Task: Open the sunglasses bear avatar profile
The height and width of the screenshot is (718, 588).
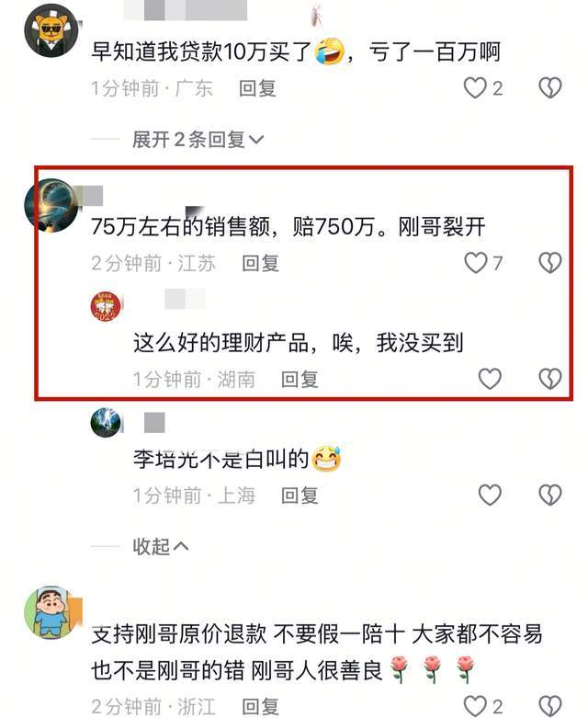Action: pyautogui.click(x=51, y=30)
